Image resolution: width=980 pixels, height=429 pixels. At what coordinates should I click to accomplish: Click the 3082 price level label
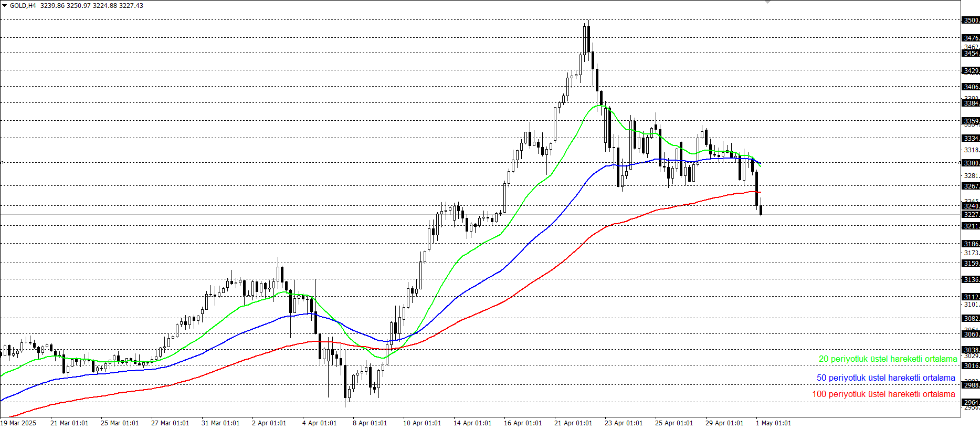[971, 318]
